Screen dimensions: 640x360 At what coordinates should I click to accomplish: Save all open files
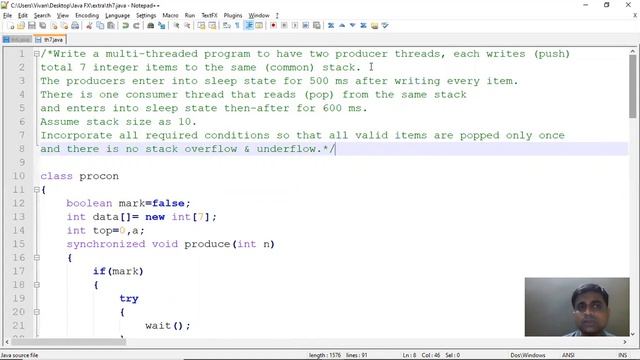(x=42, y=26)
